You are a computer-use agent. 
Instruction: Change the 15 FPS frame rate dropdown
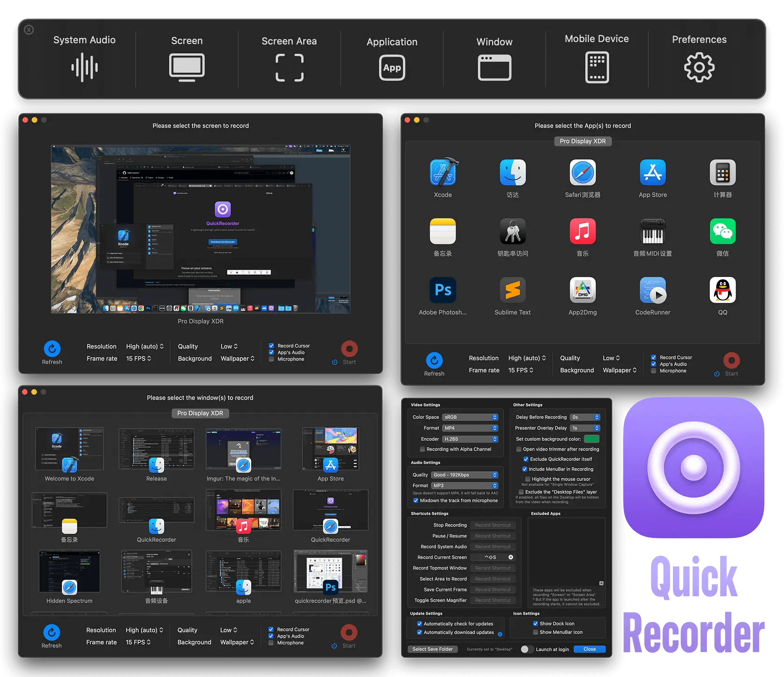click(138, 358)
